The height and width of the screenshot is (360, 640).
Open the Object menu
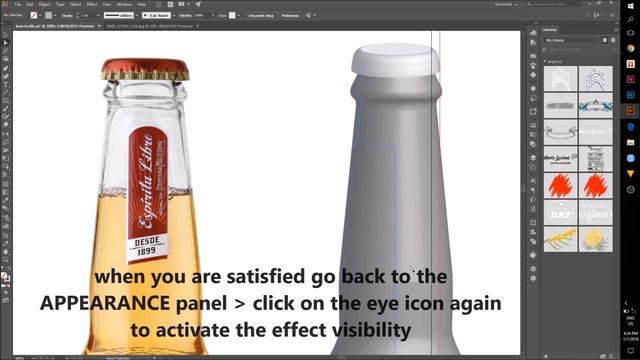44,4
